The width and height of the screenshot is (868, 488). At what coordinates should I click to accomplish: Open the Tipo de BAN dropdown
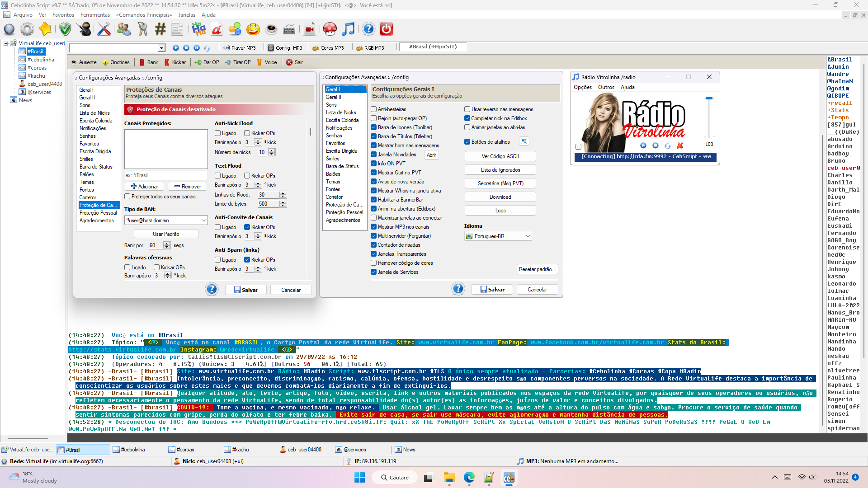166,221
